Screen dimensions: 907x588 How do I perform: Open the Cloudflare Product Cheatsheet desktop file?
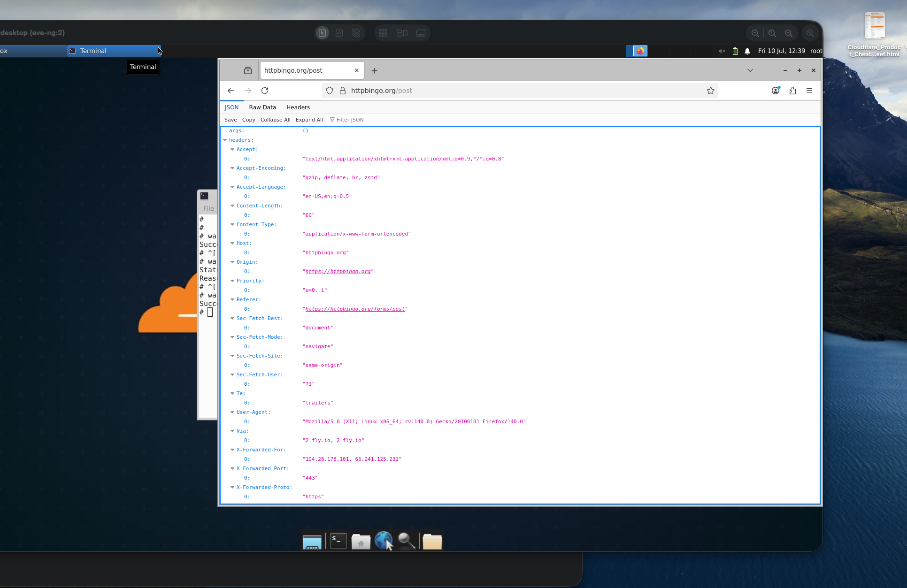pos(874,35)
